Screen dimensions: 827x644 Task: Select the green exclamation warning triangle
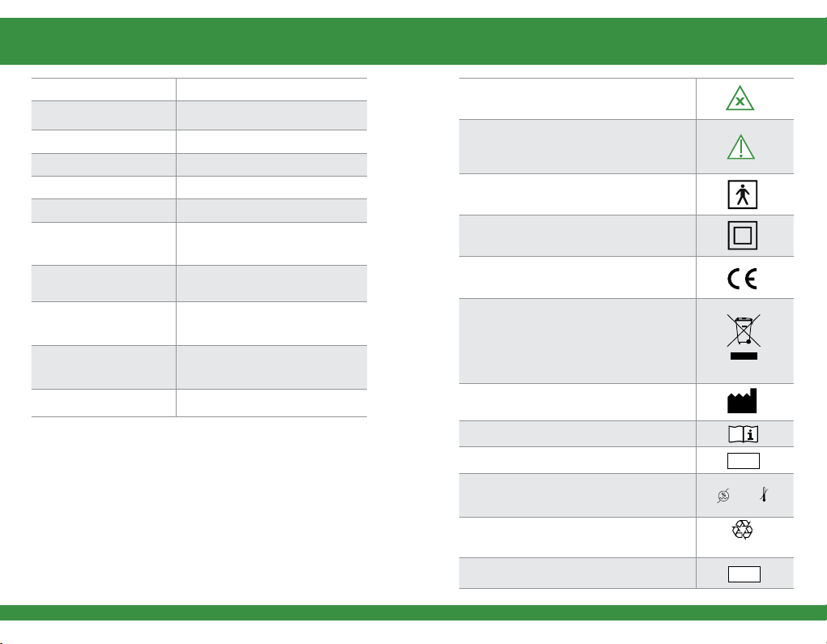pos(741,146)
